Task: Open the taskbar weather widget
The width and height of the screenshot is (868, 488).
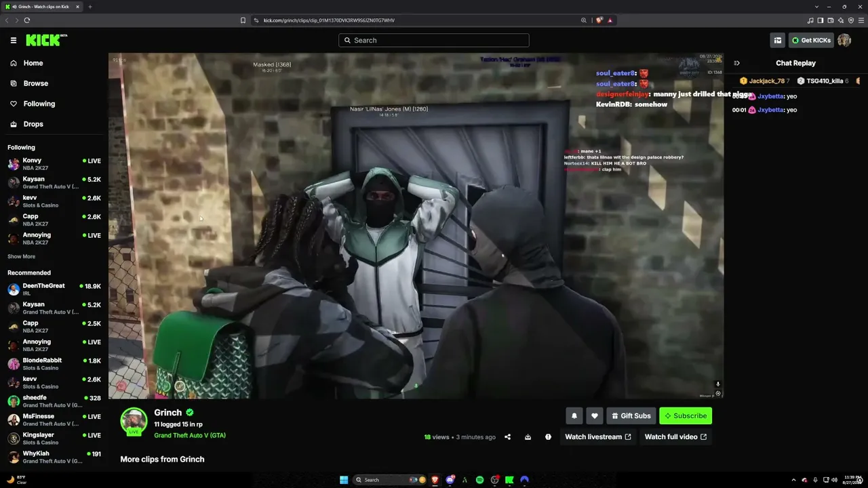Action: point(17,480)
